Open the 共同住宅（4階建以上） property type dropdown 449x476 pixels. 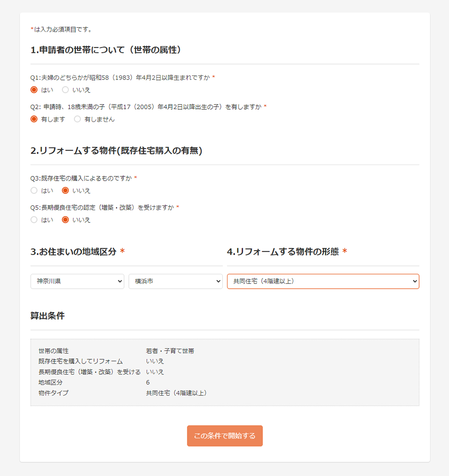[323, 281]
